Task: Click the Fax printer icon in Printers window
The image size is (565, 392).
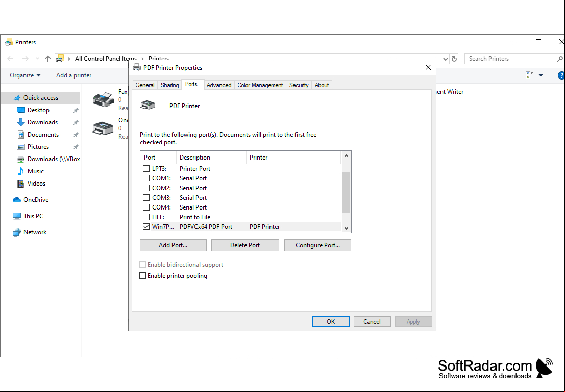Action: 104,99
